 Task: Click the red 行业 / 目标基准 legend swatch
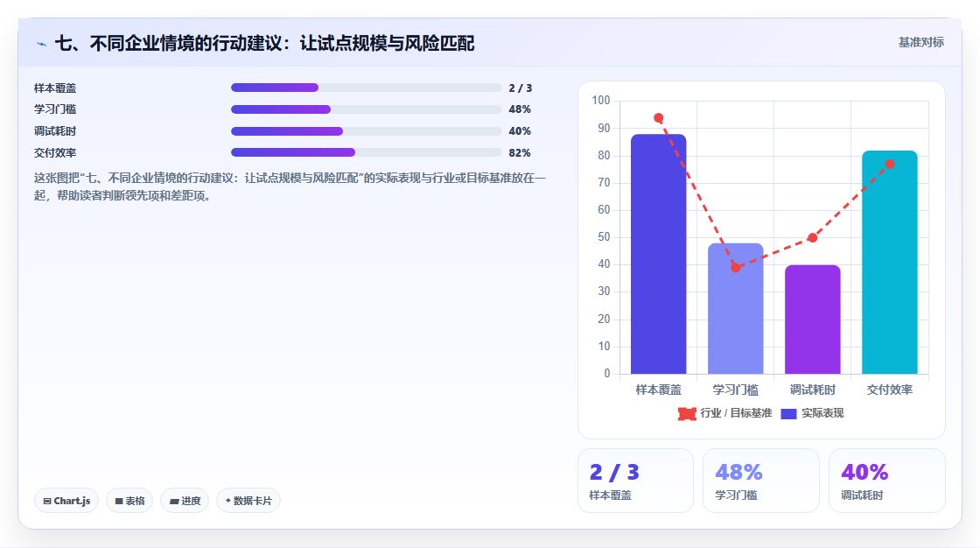tap(687, 413)
